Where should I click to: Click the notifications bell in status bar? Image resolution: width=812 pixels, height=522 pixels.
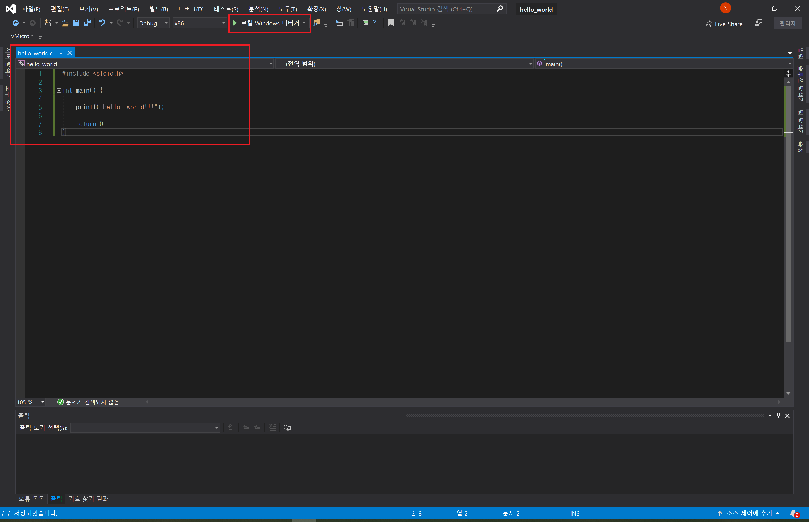tap(793, 513)
